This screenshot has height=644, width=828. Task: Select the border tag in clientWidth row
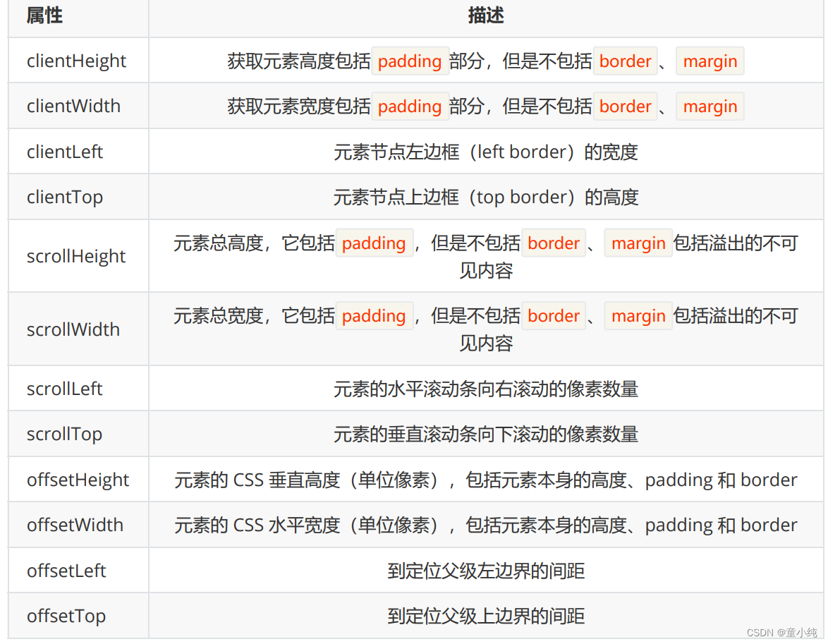tap(625, 107)
